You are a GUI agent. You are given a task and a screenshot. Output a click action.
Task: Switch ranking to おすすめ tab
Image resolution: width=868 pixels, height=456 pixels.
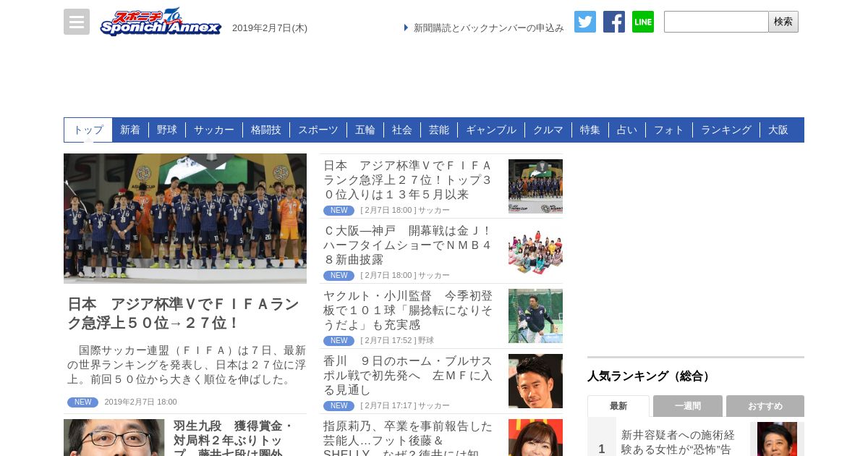765,406
